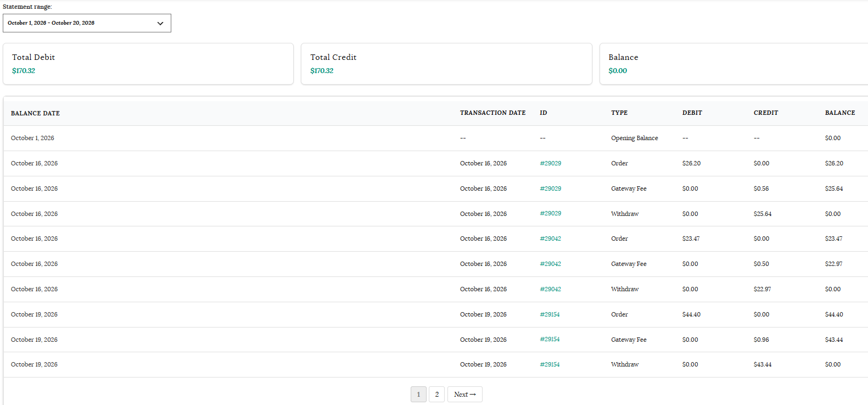
Task: Open order #29042 link in the Order row
Action: (551, 238)
